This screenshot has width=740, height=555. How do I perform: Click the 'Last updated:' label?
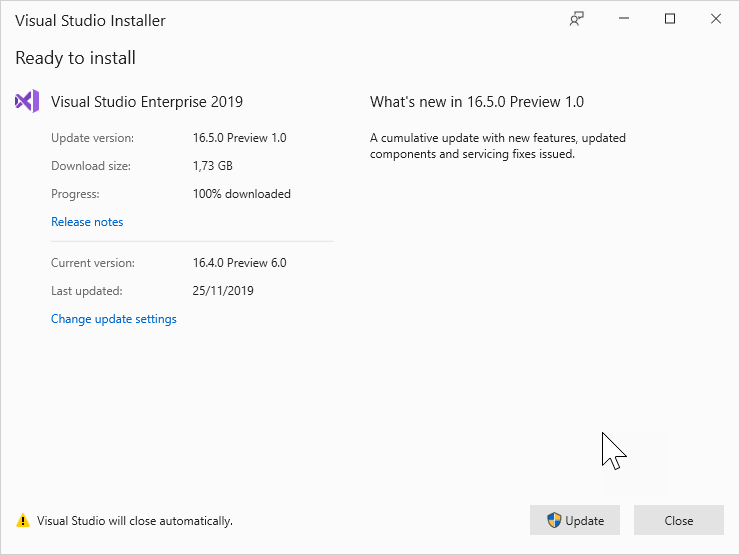(86, 291)
